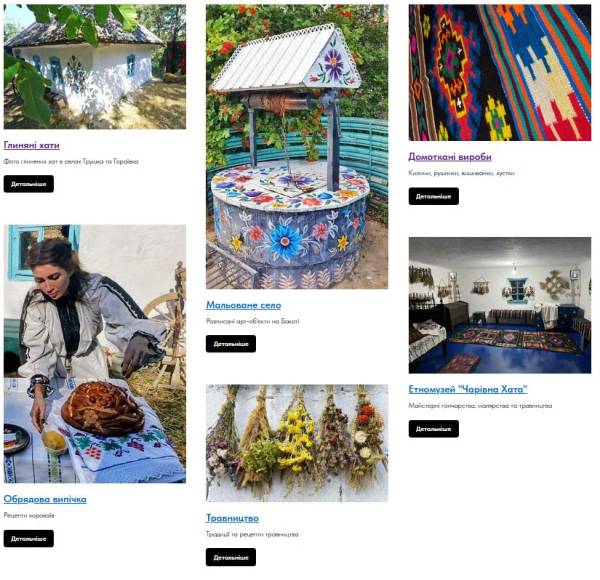The width and height of the screenshot is (600, 580).
Task: Click Детальніше button under Травництво
Action: 231,557
